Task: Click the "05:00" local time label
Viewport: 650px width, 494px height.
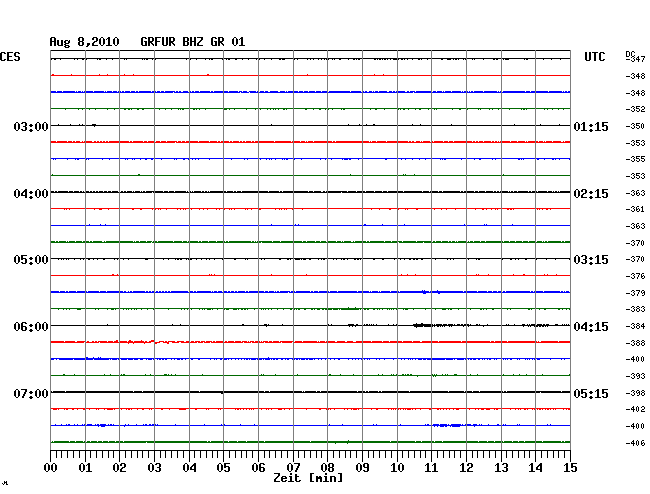Action: [31, 260]
